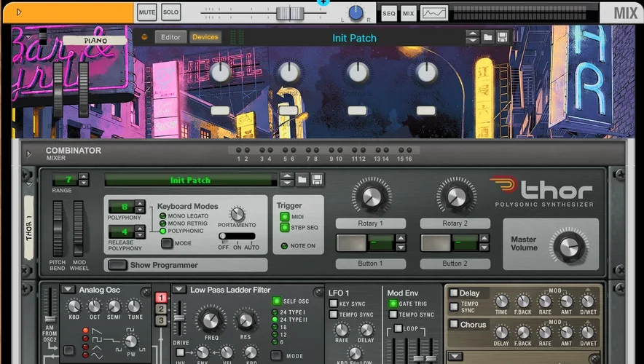This screenshot has width=644, height=364.
Task: Select Mono Legato keyboard mode
Action: point(162,216)
